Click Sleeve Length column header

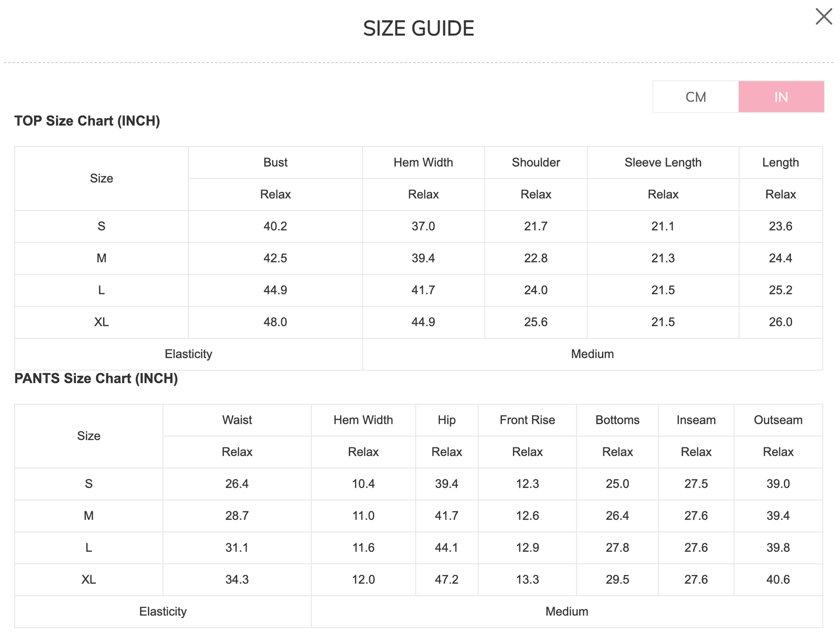pyautogui.click(x=663, y=162)
